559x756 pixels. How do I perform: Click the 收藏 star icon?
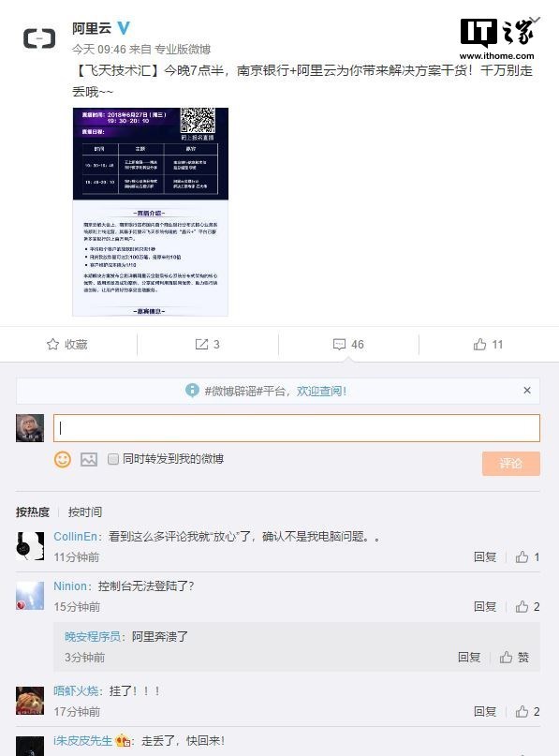pyautogui.click(x=52, y=344)
